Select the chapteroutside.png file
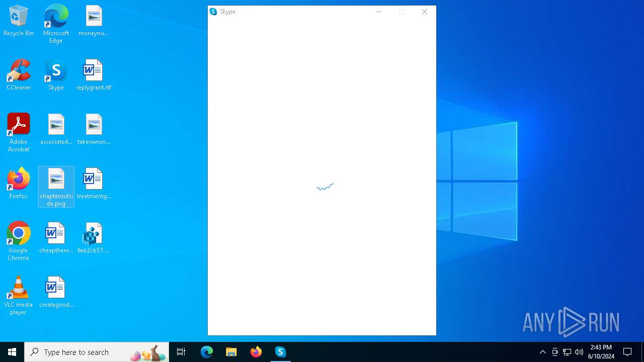 coord(56,187)
